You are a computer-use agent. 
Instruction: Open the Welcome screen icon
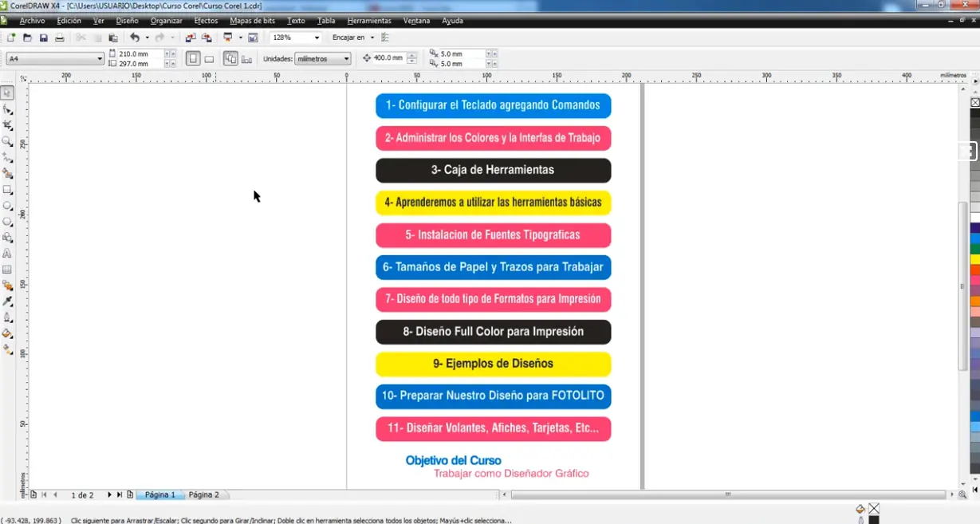(x=253, y=37)
